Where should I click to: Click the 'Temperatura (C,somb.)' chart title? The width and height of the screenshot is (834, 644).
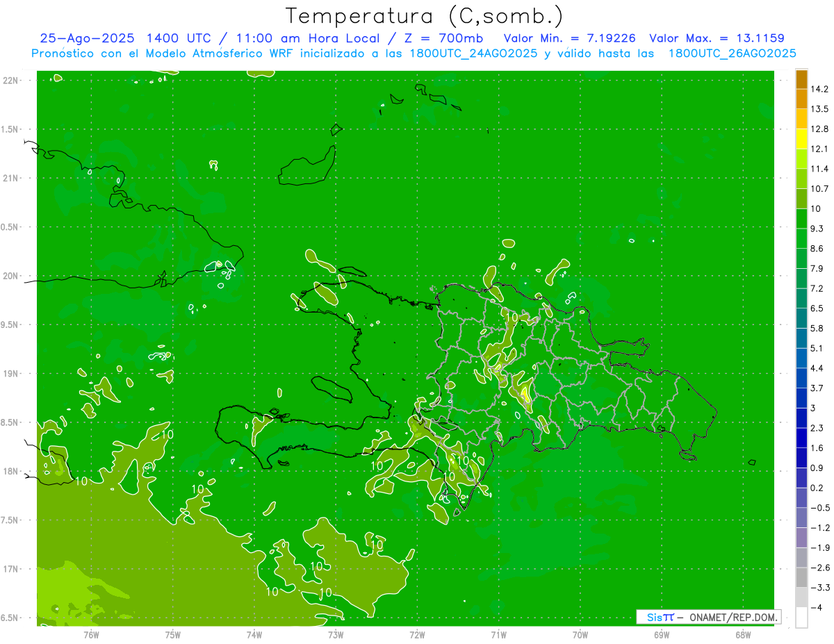(x=424, y=16)
